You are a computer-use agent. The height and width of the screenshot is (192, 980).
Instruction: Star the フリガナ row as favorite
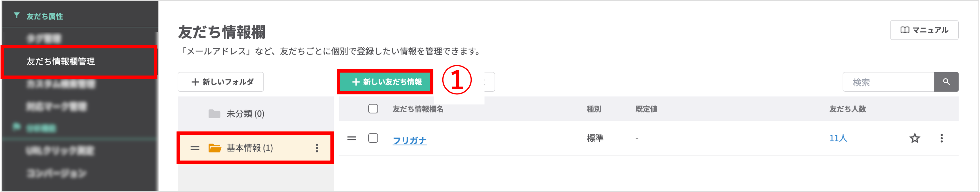pos(915,138)
